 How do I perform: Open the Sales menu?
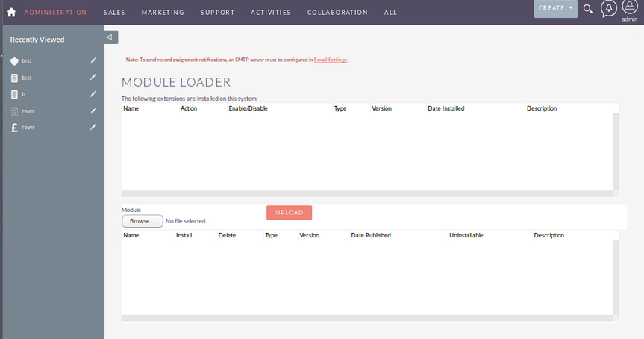tap(114, 13)
